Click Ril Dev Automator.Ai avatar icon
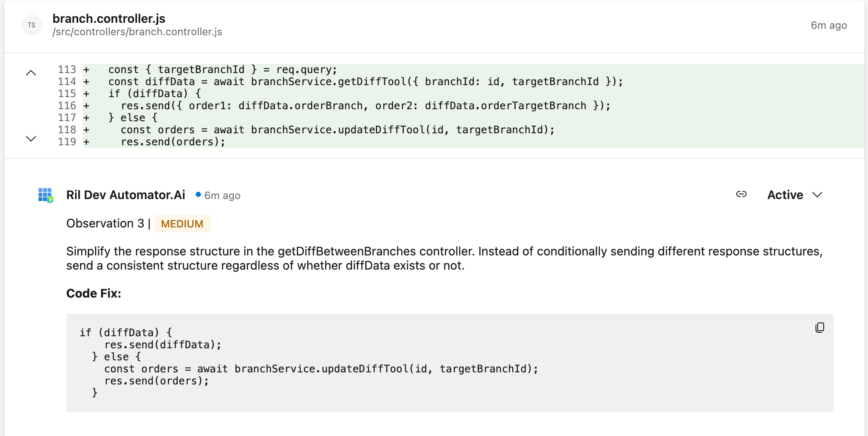The image size is (868, 436). pyautogui.click(x=46, y=195)
